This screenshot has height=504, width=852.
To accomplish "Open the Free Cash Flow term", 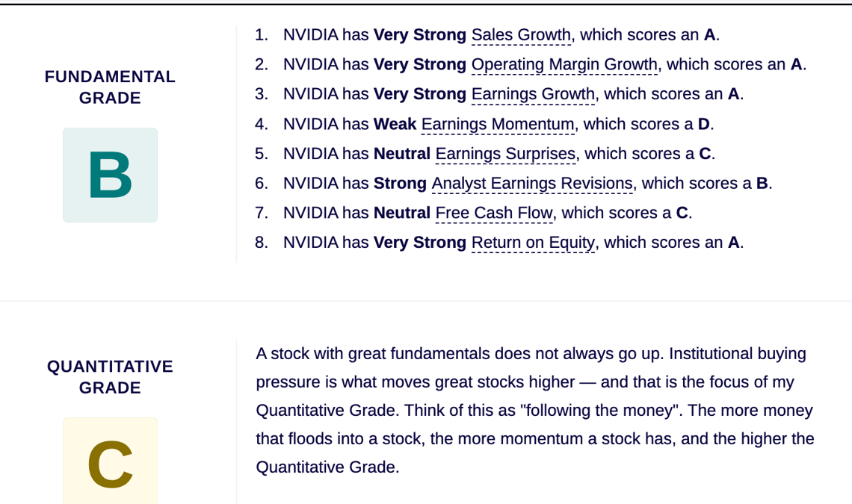I will pos(494,213).
